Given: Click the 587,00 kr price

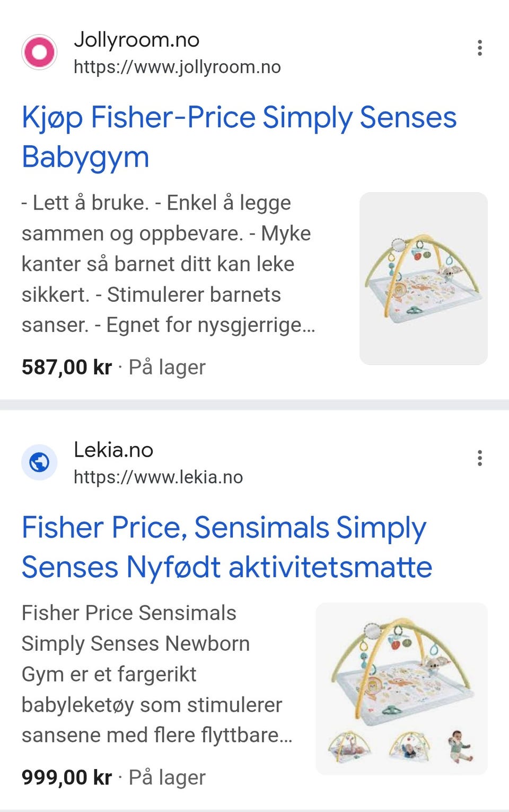Looking at the screenshot, I should [67, 367].
